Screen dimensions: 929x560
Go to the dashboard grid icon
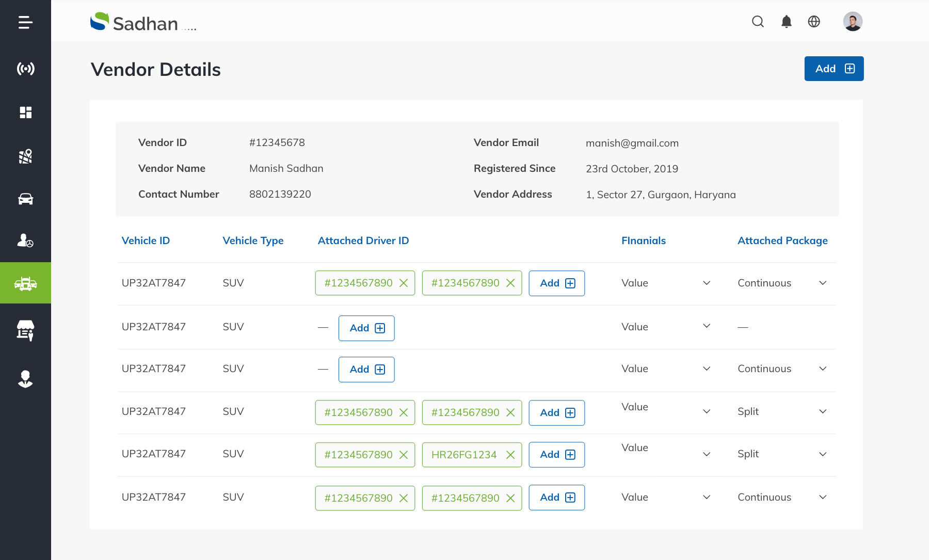tap(25, 113)
